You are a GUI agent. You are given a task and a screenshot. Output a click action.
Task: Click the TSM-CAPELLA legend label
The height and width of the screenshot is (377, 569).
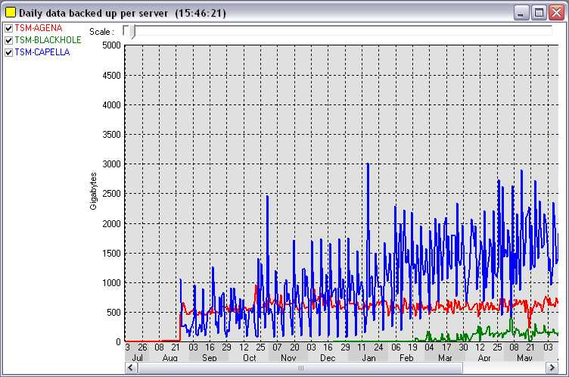(42, 52)
